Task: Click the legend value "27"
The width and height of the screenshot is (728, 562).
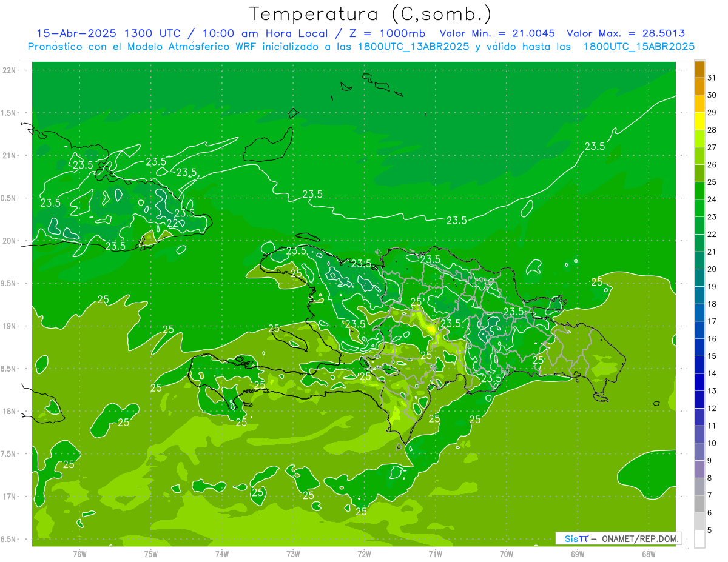Action: pyautogui.click(x=712, y=147)
